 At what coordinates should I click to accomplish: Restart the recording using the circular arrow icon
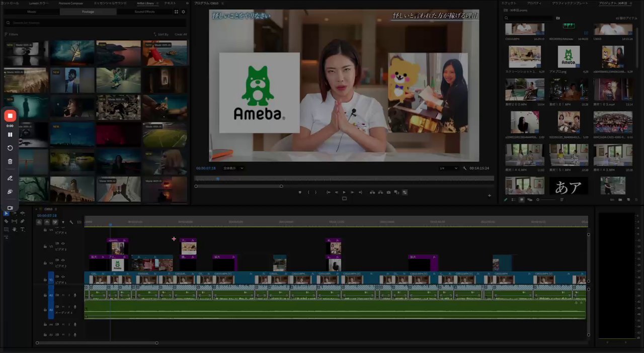click(10, 148)
